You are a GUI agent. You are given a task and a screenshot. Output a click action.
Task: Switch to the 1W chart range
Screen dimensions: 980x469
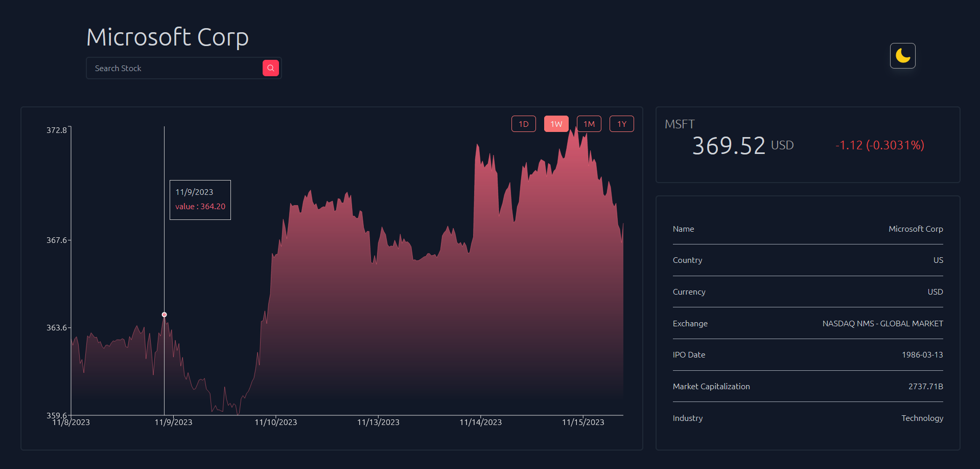point(556,124)
